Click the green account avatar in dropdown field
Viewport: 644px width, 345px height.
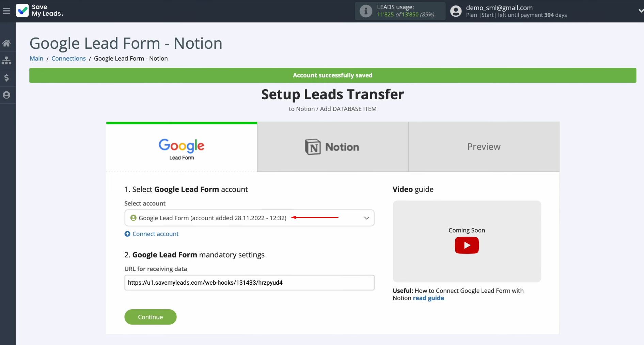coord(133,217)
